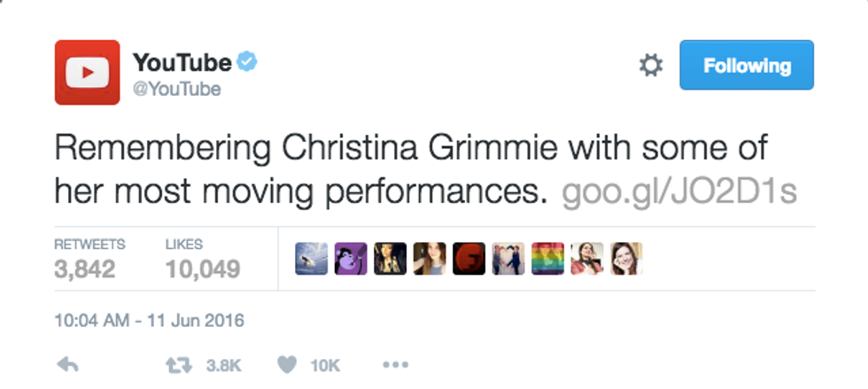
Task: Click the purple cartoon liker avatar
Action: click(x=350, y=258)
